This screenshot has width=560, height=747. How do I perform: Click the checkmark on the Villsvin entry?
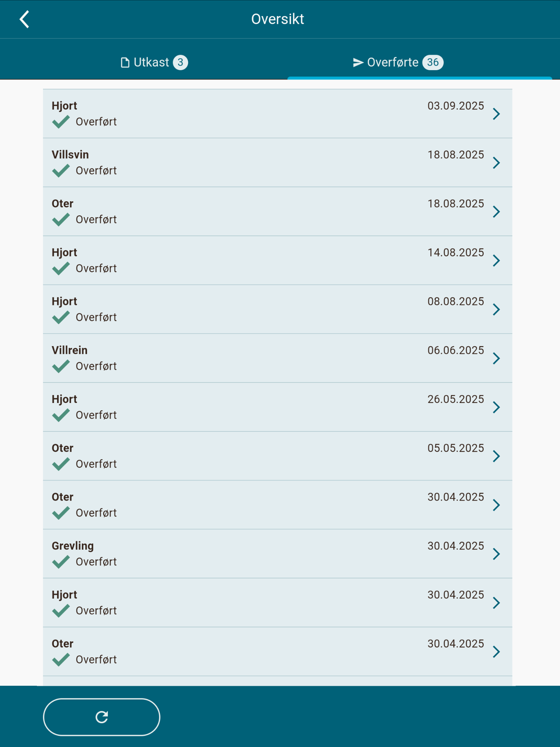click(x=61, y=171)
